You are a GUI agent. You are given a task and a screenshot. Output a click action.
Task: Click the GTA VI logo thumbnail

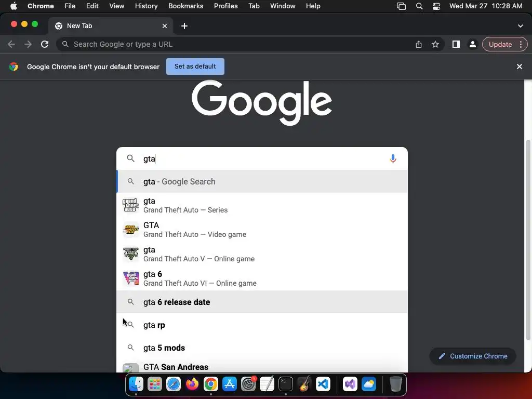pos(131,278)
